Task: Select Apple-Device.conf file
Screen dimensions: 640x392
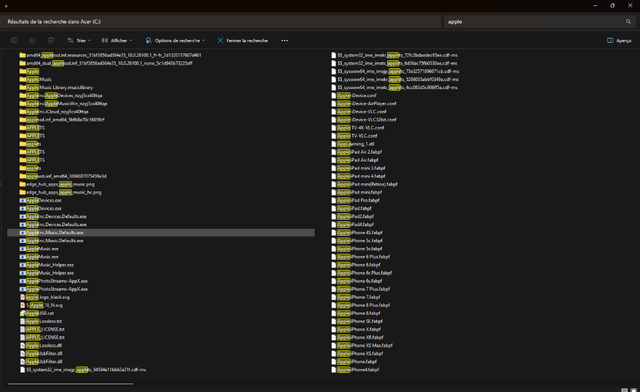Action: pos(354,96)
